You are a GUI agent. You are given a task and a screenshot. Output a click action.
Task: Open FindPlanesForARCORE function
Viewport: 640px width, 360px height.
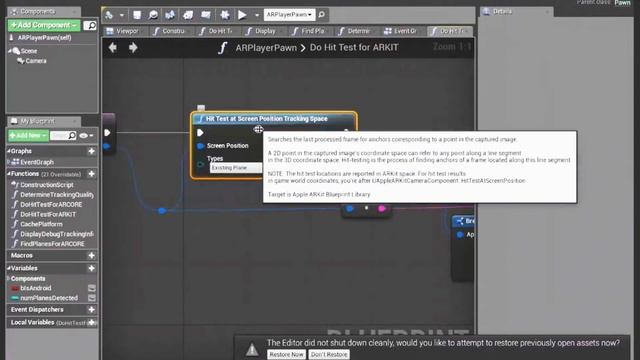tap(52, 244)
